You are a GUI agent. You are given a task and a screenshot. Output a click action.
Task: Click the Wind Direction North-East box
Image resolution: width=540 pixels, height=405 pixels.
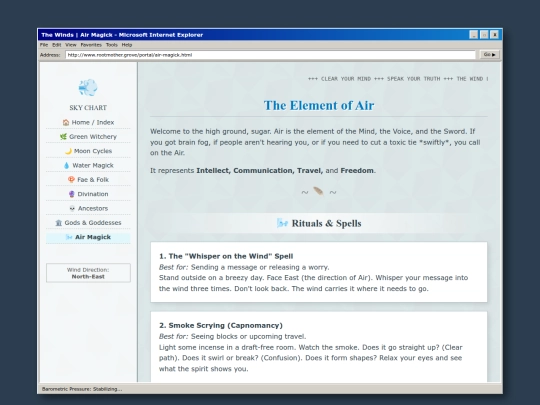coord(88,273)
